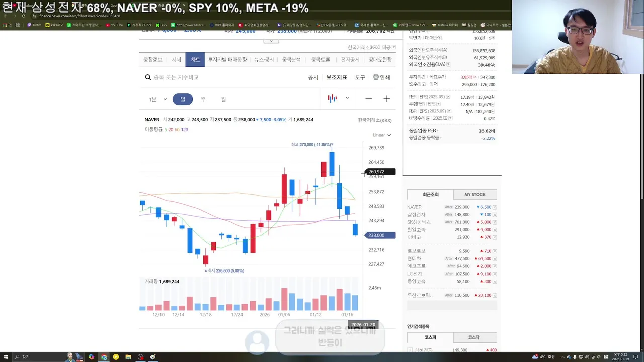Select 최근조회 tab
Screen dimensions: 644x362
coord(430,194)
